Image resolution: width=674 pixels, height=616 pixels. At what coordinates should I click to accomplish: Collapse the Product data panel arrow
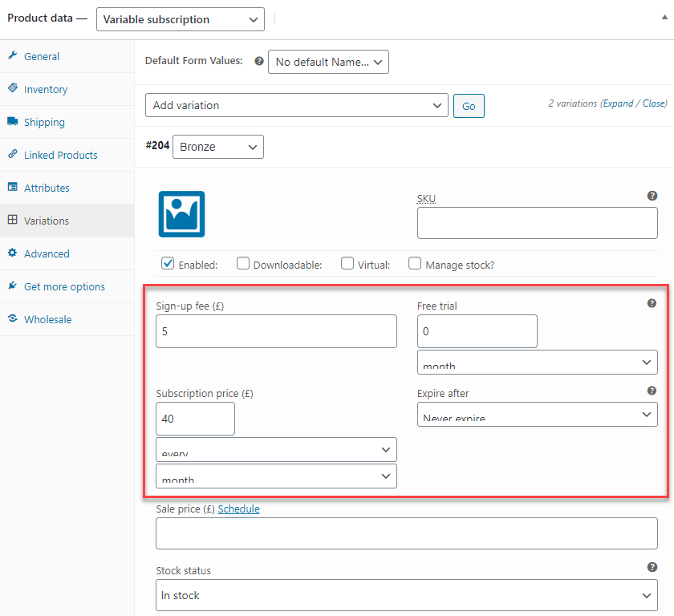coord(664,18)
